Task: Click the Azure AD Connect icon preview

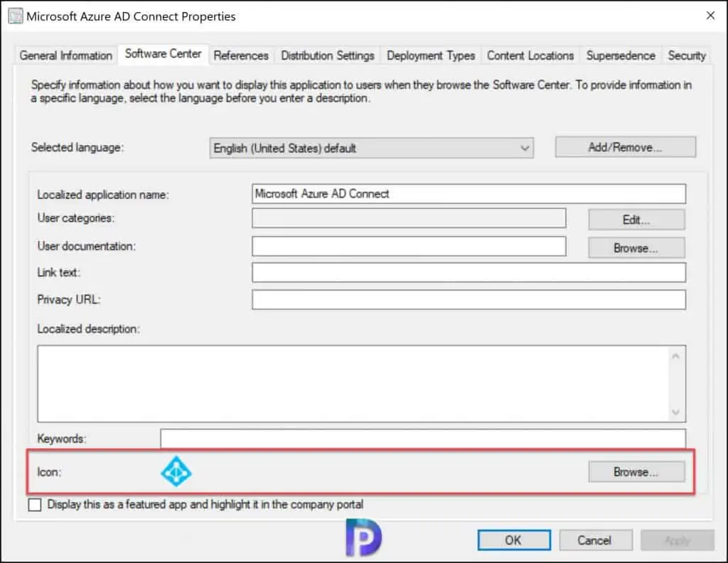Action: click(176, 471)
